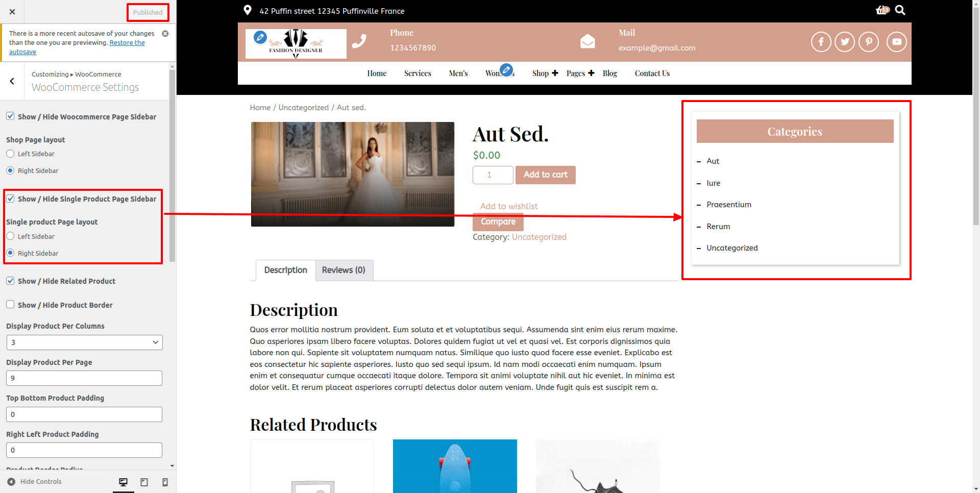This screenshot has width=980, height=493.
Task: Select Left Sidebar for Single product layout
Action: pyautogui.click(x=10, y=236)
